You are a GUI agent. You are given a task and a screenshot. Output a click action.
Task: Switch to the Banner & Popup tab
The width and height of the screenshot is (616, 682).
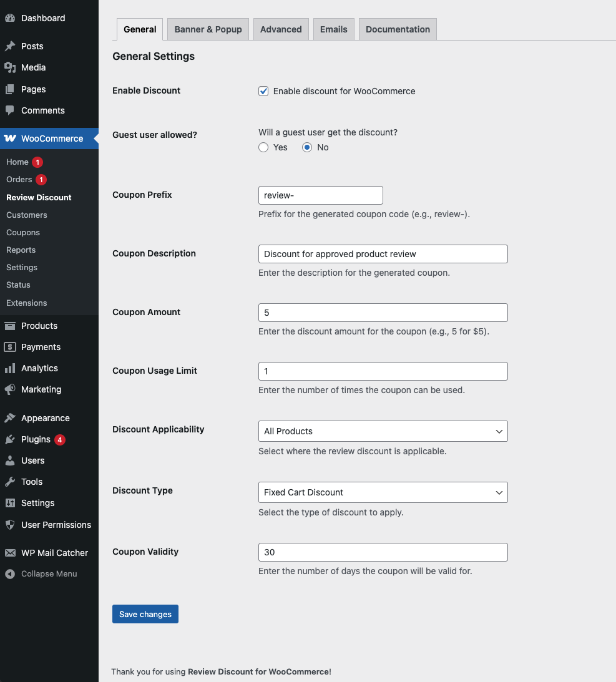click(208, 29)
